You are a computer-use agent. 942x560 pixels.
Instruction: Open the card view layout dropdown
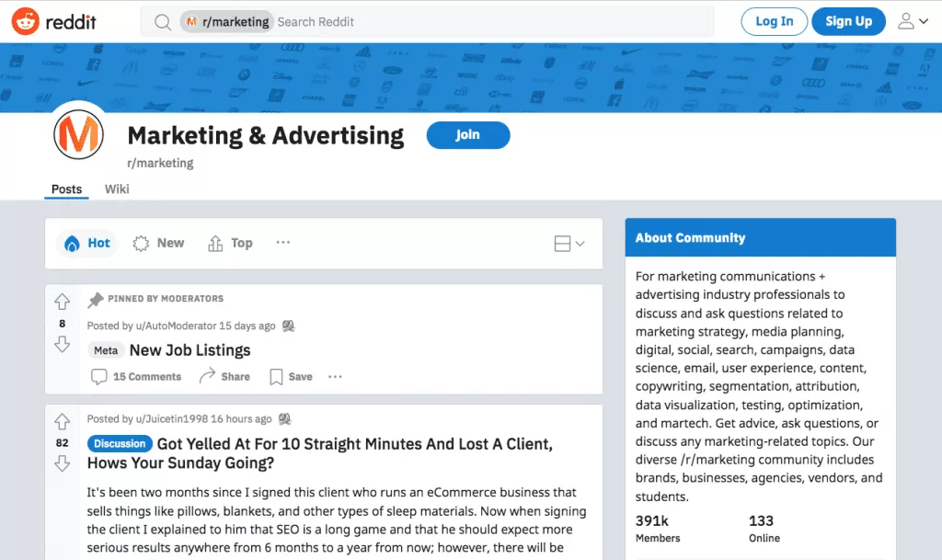pyautogui.click(x=569, y=244)
